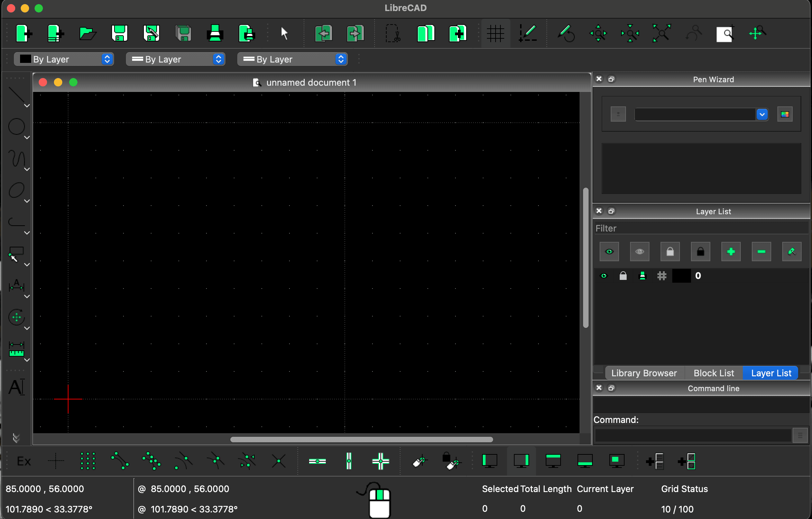
Task: Toggle snap on grid
Action: [87, 461]
